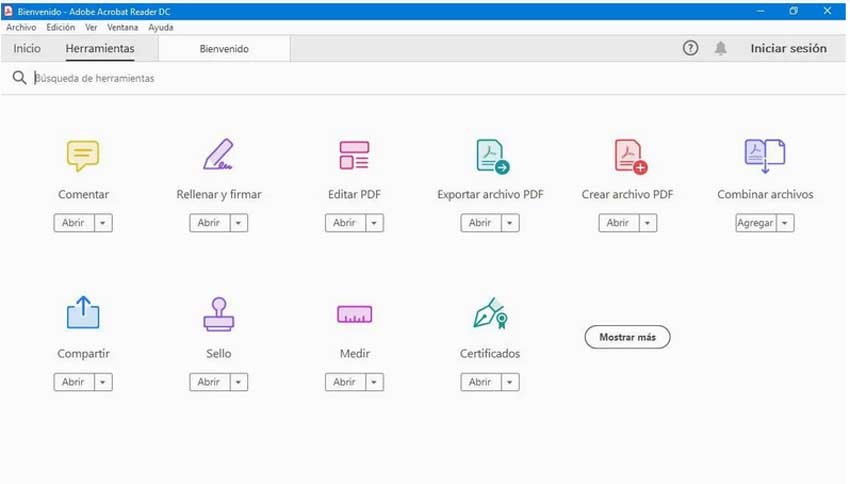Click Abrir under Crear archivo PDF
The image size is (850, 484).
(619, 223)
